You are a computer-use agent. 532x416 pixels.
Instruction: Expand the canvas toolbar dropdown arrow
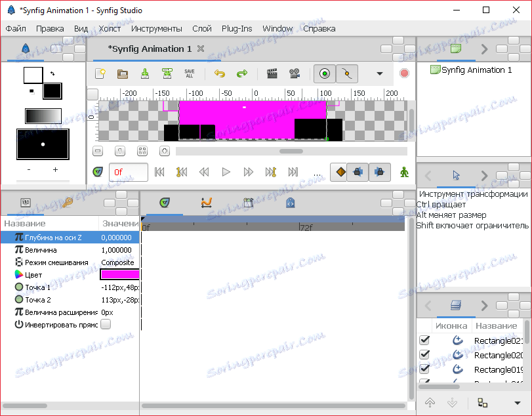click(x=379, y=73)
